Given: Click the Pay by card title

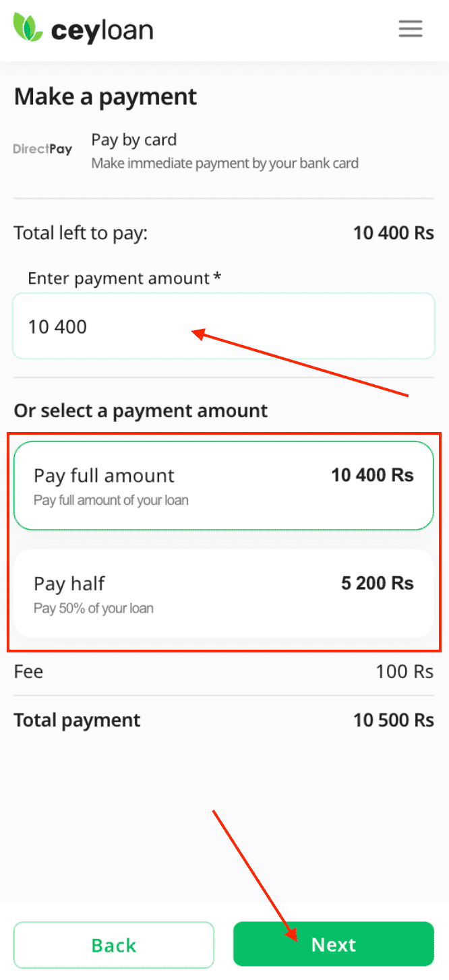Looking at the screenshot, I should [x=133, y=140].
